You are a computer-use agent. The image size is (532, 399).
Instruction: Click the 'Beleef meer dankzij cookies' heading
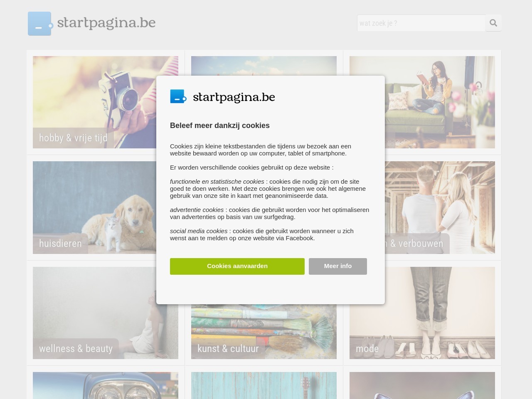click(220, 126)
